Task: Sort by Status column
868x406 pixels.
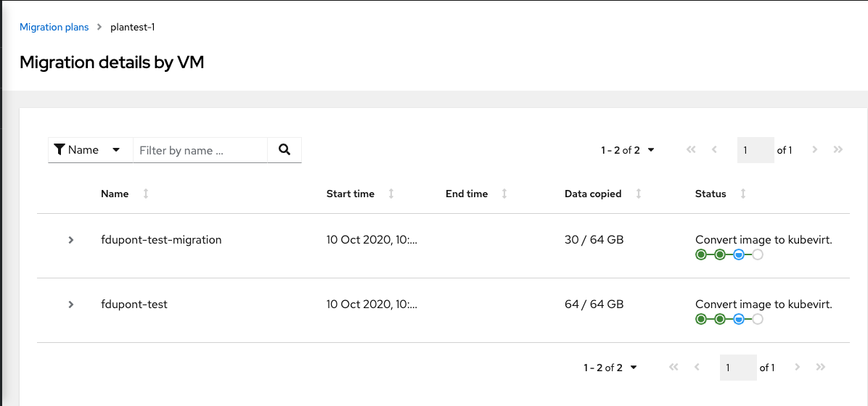Action: tap(743, 194)
